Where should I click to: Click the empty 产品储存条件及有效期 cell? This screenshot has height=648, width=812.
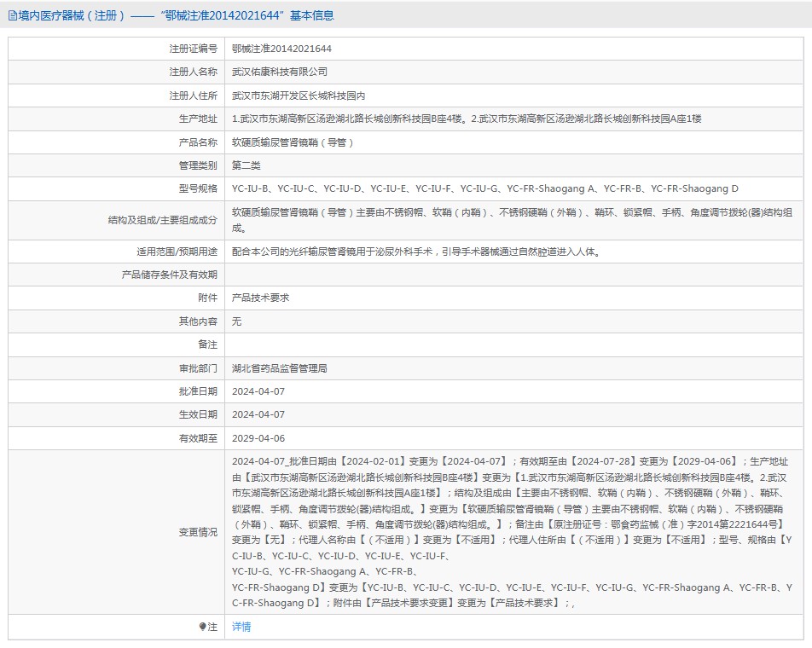pyautogui.click(x=512, y=275)
